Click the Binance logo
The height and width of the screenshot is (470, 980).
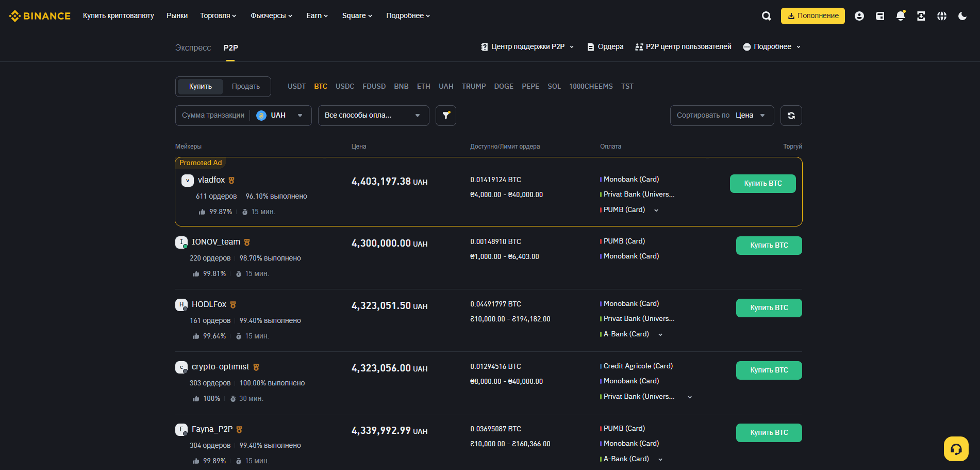(x=40, y=16)
